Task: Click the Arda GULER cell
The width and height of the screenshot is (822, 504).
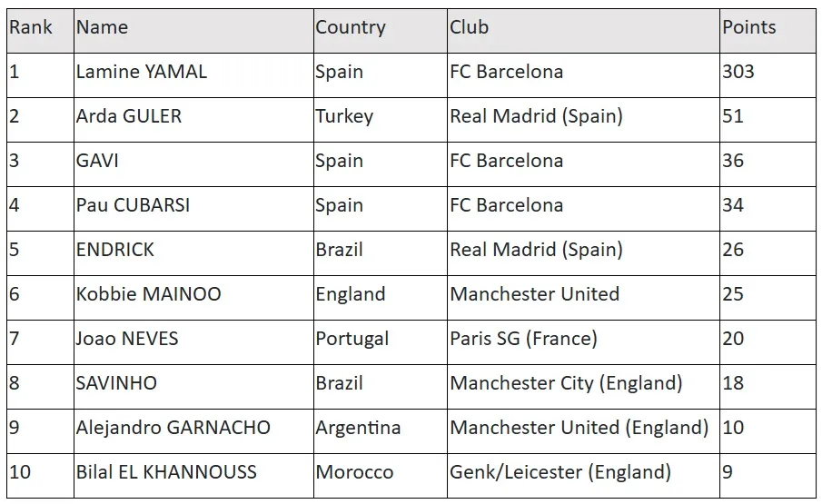Action: coord(129,116)
